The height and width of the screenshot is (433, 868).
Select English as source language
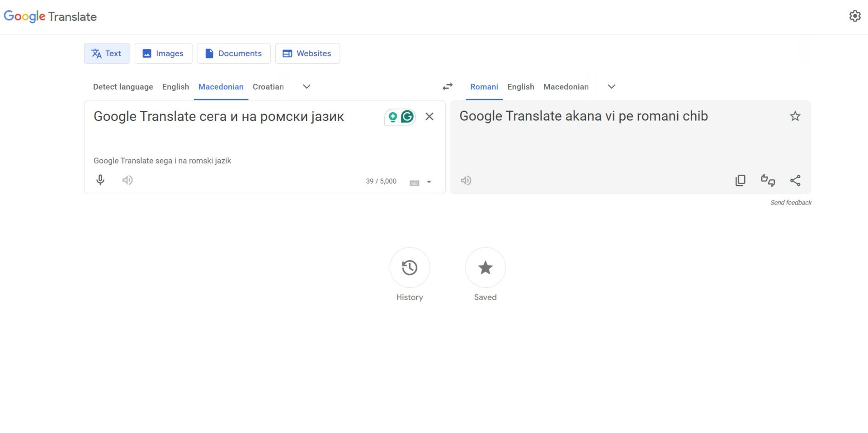175,87
